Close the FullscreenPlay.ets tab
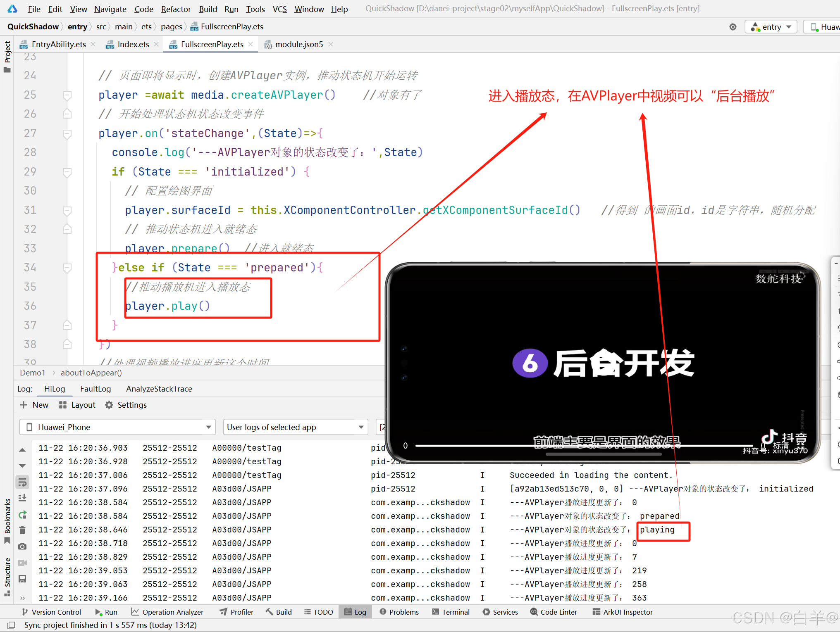Image resolution: width=840 pixels, height=632 pixels. point(251,44)
